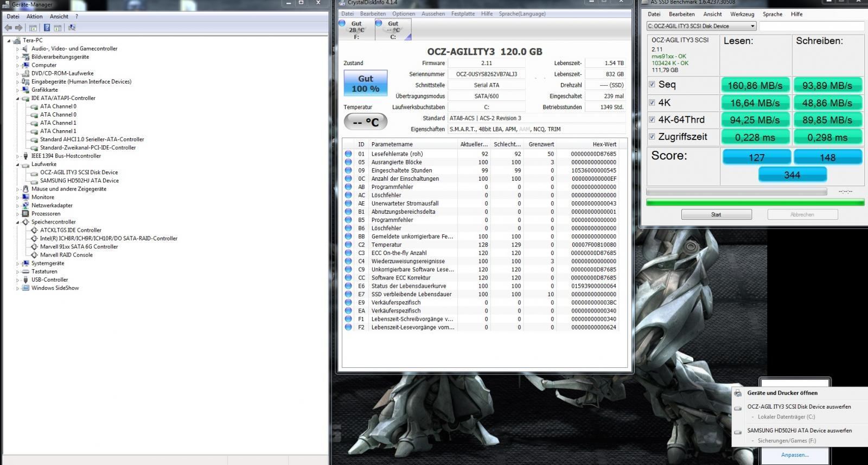
Task: Expand the Audio-, Video- und Gamecontroller node
Action: (17, 49)
